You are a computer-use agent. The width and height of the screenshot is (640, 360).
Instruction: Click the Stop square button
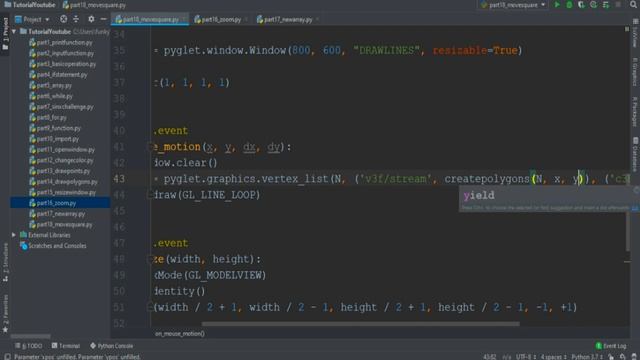(618, 5)
